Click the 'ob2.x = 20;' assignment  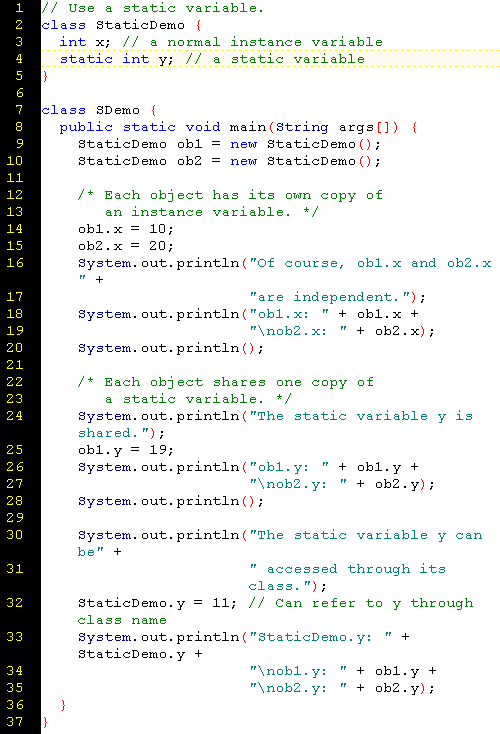[x=126, y=246]
